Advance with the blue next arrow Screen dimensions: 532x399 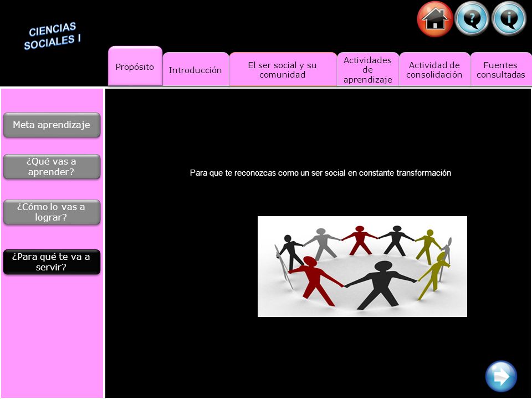point(501,376)
